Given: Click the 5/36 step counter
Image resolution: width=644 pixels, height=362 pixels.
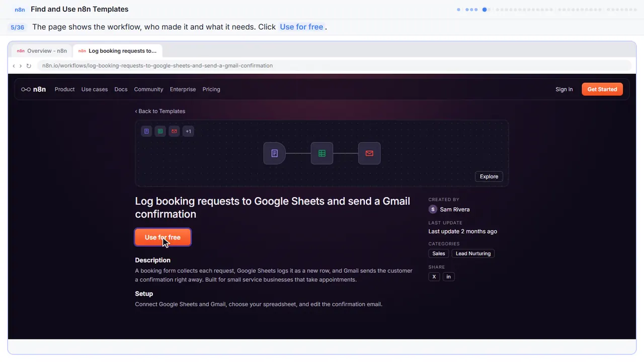Looking at the screenshot, I should point(17,27).
